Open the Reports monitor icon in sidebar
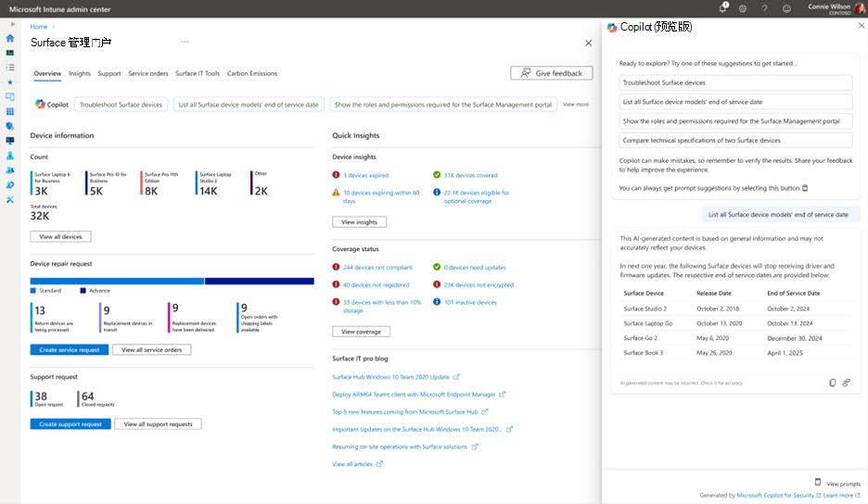Screen dimensions: 868x504 click(10, 141)
